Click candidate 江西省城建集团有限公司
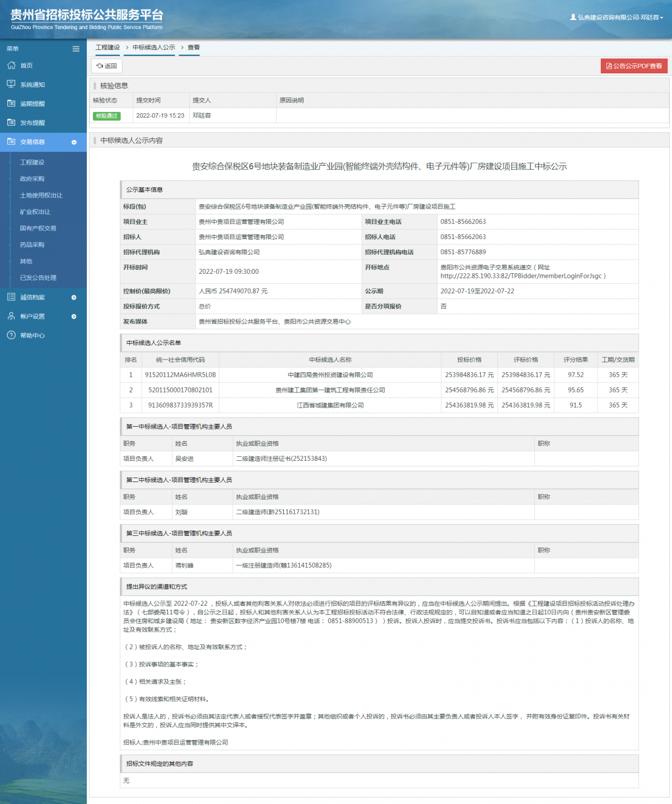Viewport: 672px width, 804px height. (330, 405)
